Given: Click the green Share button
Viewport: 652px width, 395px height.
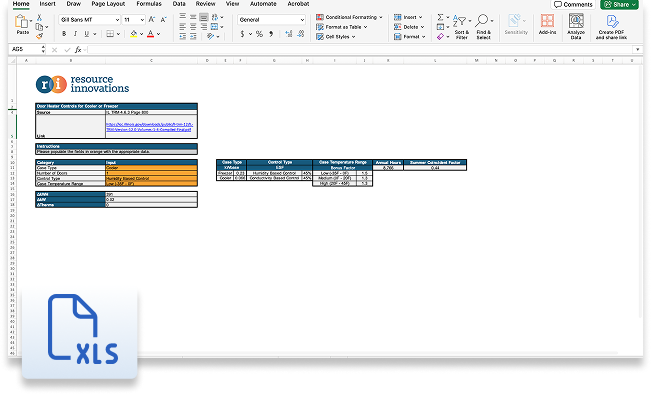Looking at the screenshot, I should pos(619,5).
